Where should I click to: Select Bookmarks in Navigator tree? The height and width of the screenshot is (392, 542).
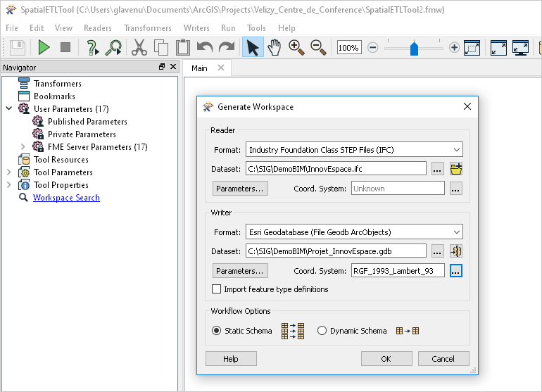pyautogui.click(x=54, y=96)
